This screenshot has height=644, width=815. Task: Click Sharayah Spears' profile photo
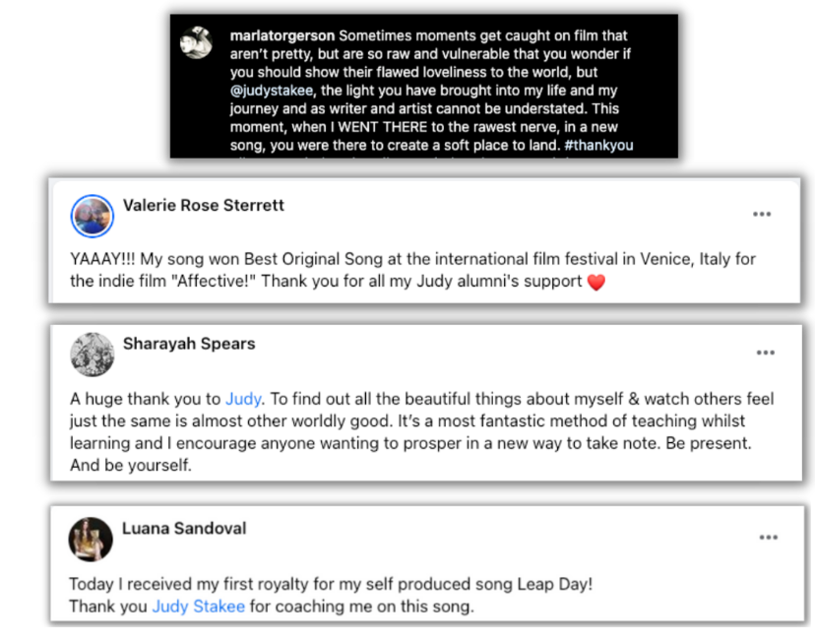coord(93,354)
